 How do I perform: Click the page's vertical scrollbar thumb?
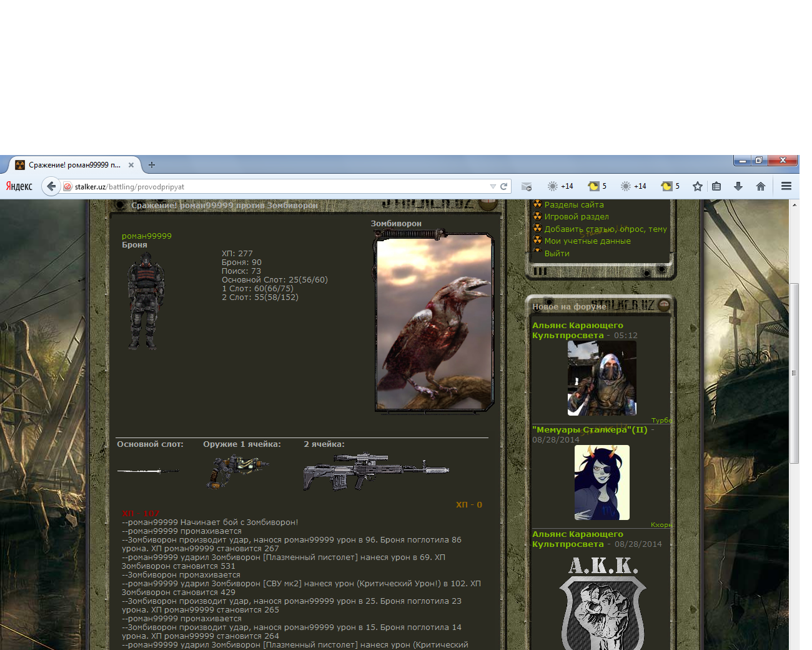tap(794, 373)
